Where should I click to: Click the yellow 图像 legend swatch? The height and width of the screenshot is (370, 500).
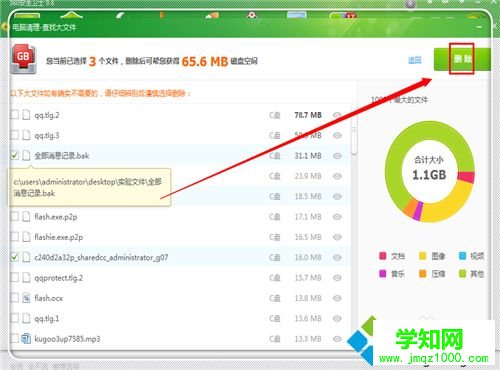coord(423,256)
